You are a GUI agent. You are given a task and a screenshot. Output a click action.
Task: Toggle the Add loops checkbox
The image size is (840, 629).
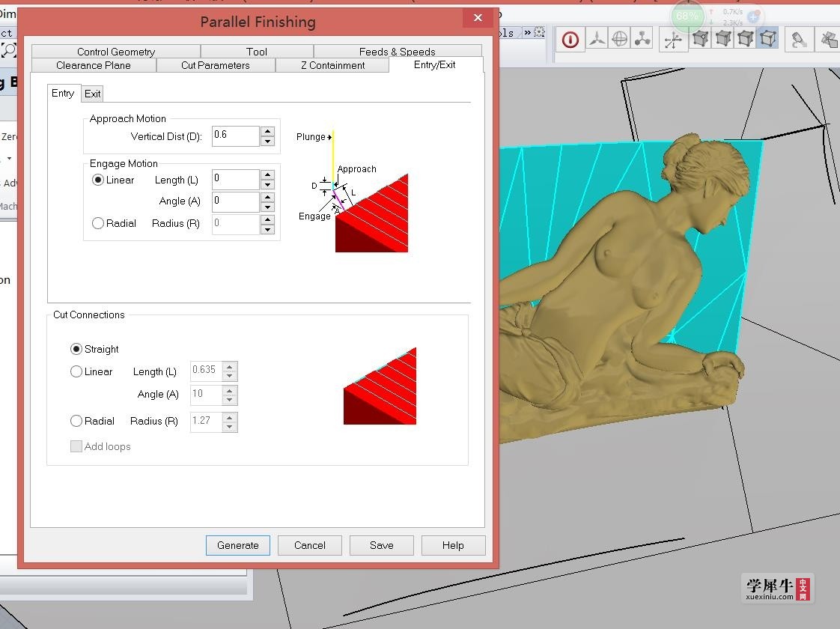click(x=76, y=446)
